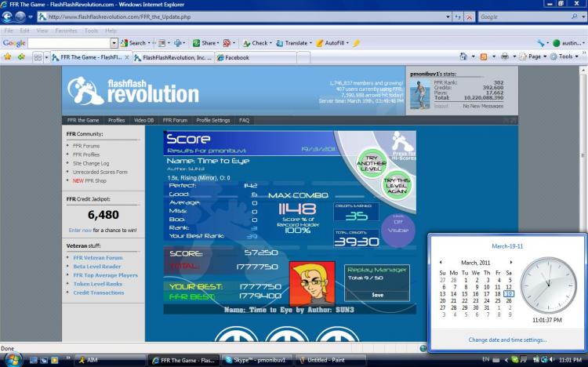Click the Google Toolbar search input field
Screen dimensions: 588x367
[69, 43]
